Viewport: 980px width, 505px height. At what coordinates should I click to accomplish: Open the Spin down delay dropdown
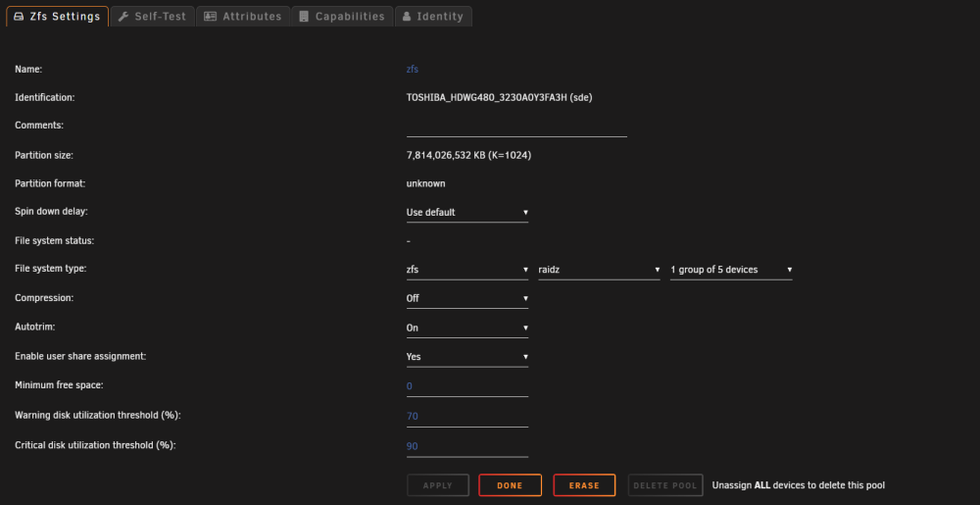click(466, 213)
